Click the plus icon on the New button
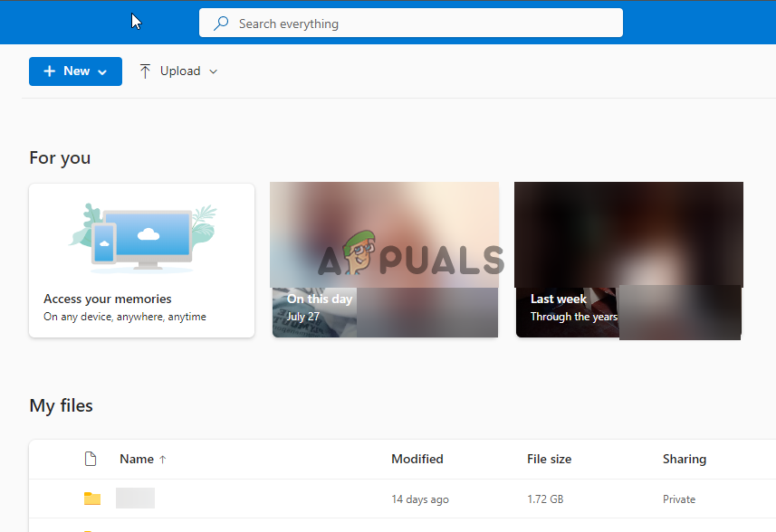The width and height of the screenshot is (776, 532). (50, 71)
